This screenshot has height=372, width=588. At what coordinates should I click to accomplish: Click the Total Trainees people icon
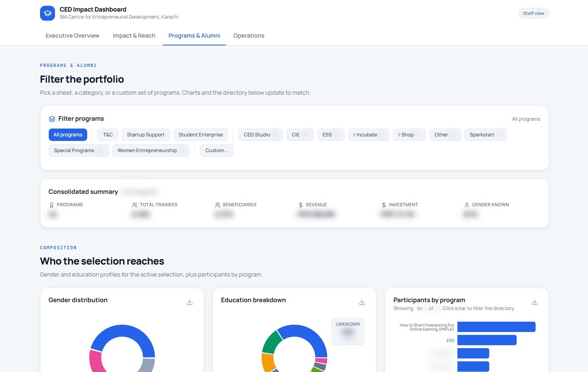click(x=135, y=205)
